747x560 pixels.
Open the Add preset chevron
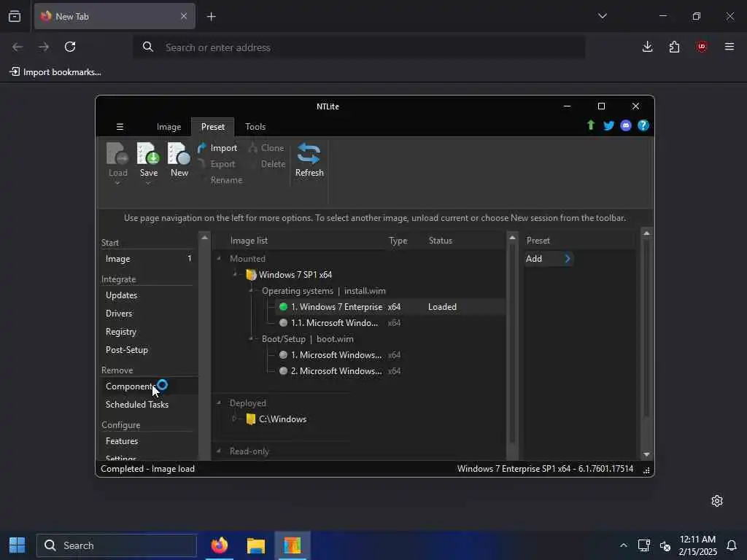click(x=567, y=259)
